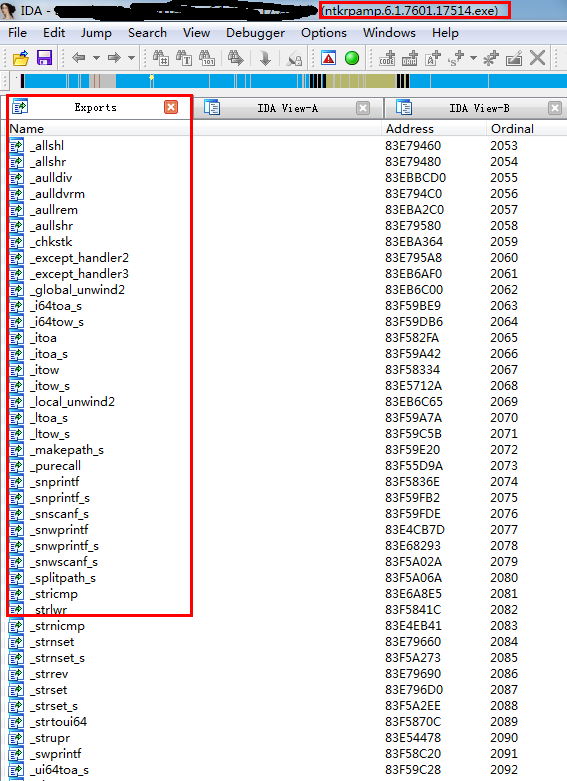
Task: Jump back with the left arrow
Action: tap(78, 58)
